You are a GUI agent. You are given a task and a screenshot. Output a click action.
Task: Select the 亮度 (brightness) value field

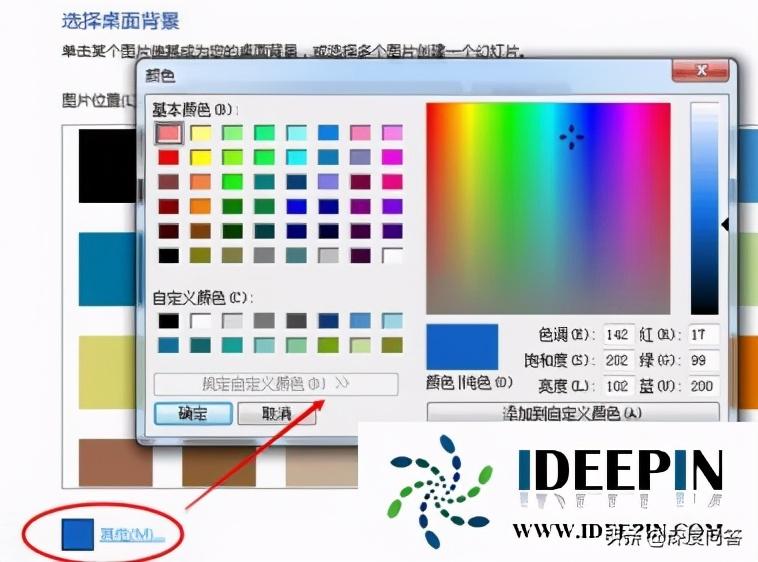616,386
